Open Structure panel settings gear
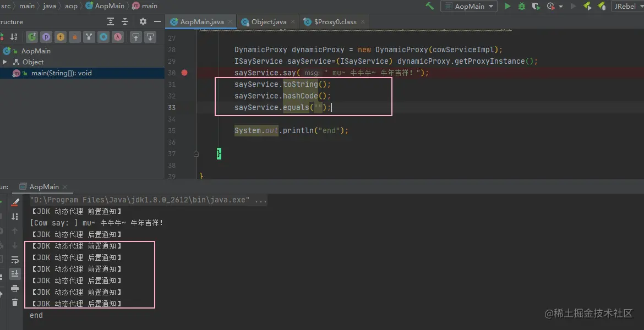This screenshot has height=330, width=644. point(143,21)
